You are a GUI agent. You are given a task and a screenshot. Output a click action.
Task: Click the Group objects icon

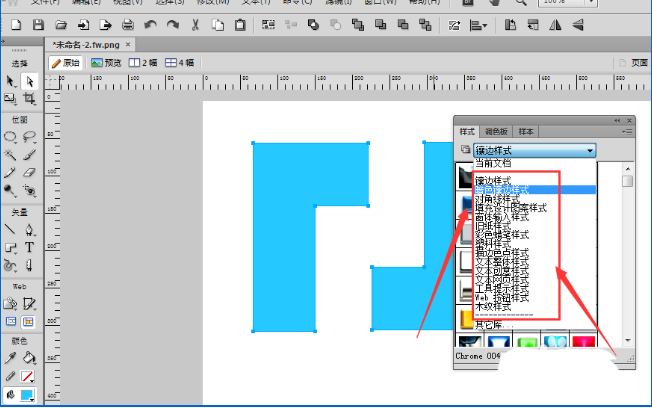268,25
